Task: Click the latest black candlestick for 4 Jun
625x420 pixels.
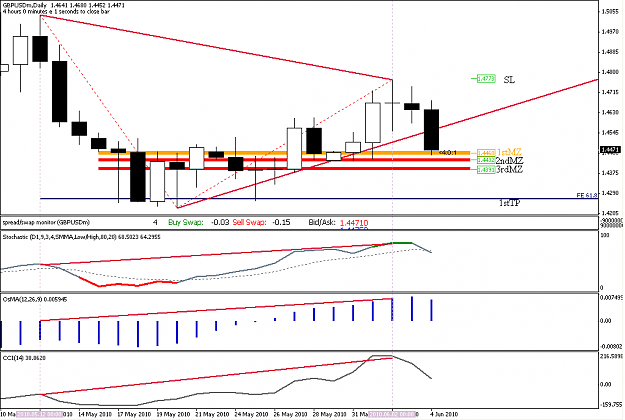Action: pyautogui.click(x=431, y=130)
